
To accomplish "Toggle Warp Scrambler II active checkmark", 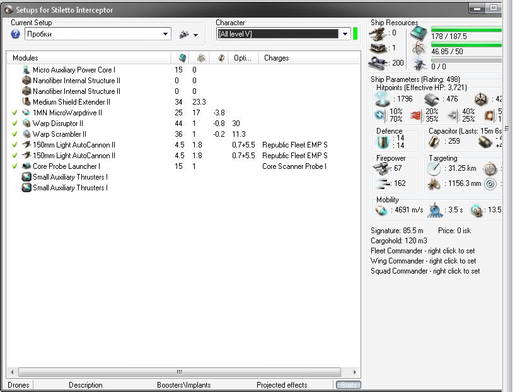I will point(14,134).
